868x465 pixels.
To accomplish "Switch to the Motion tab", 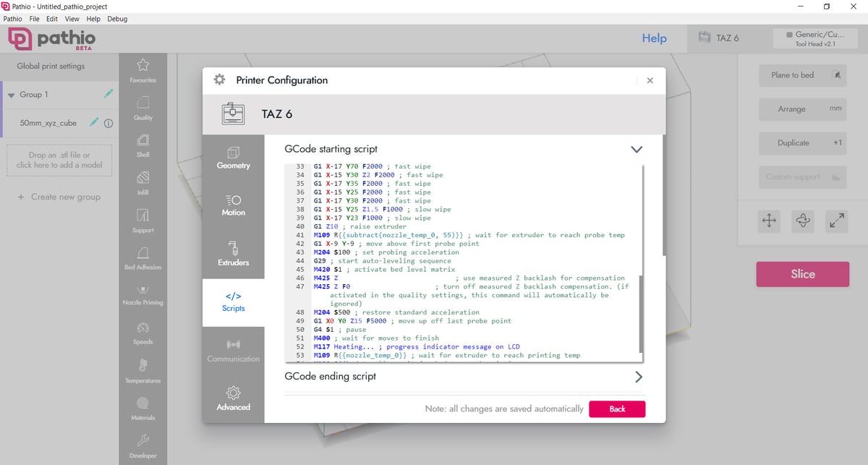I will pyautogui.click(x=233, y=205).
